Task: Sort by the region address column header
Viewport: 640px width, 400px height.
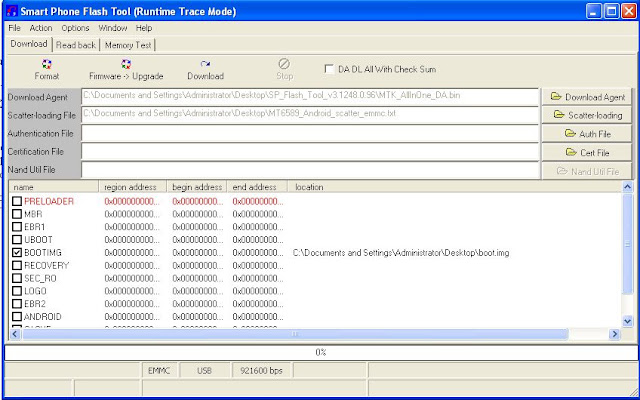Action: (133, 187)
